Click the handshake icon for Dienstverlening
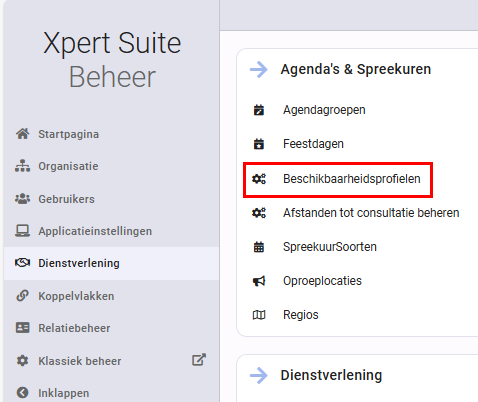 click(x=23, y=263)
